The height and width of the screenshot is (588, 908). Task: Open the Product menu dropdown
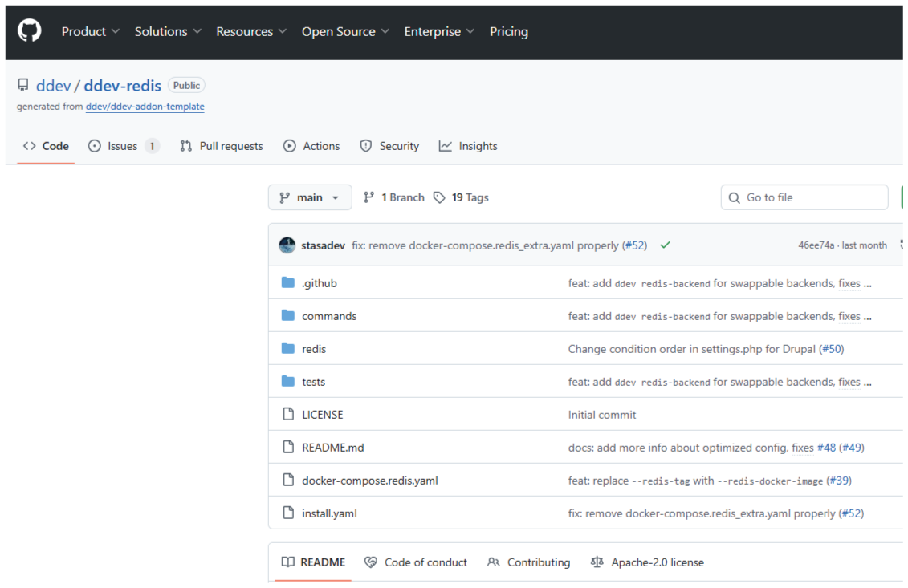pos(91,32)
